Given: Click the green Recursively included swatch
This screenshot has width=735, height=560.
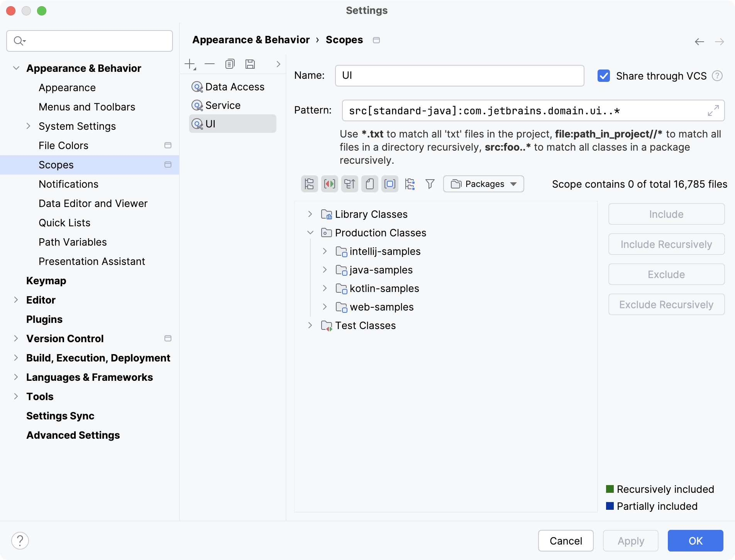Looking at the screenshot, I should (610, 489).
